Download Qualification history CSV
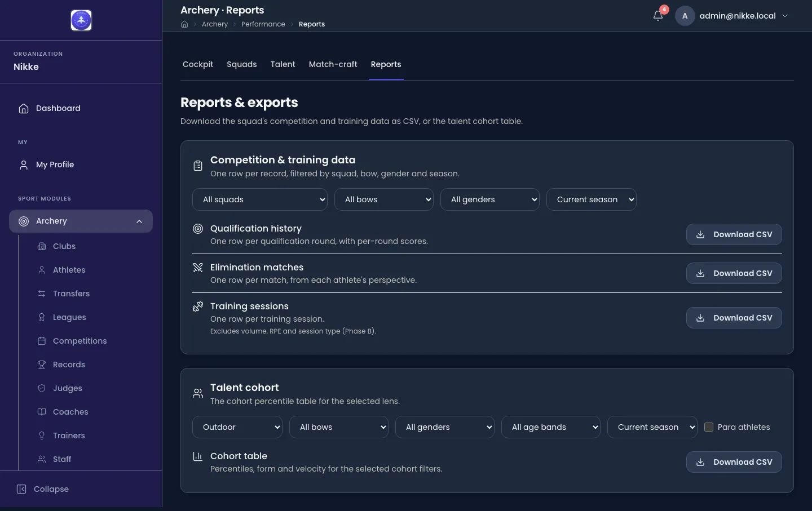The width and height of the screenshot is (812, 511). 734,234
